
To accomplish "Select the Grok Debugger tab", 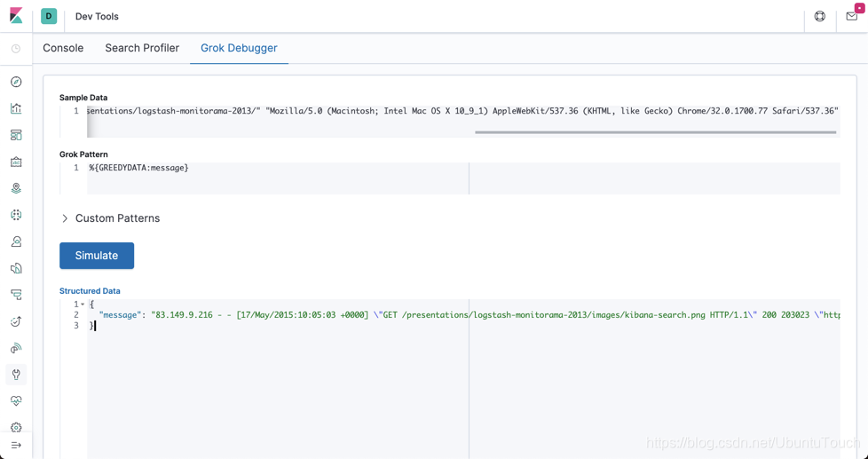I will 239,48.
